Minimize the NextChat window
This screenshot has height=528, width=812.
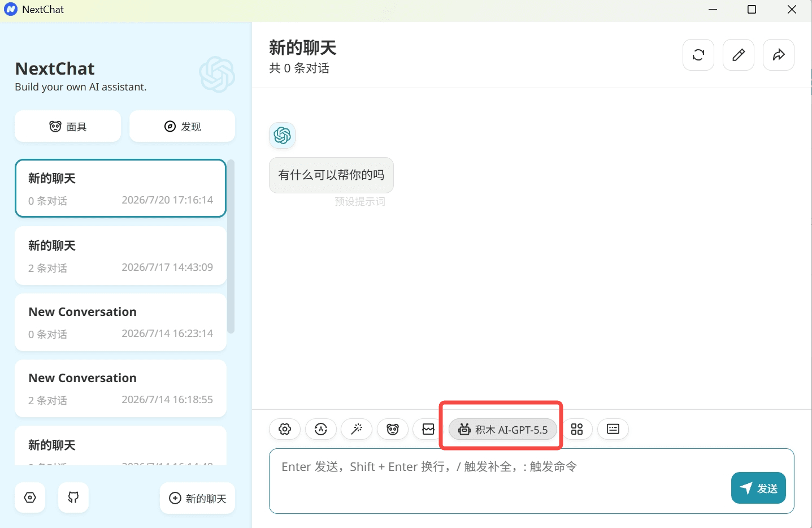[713, 10]
